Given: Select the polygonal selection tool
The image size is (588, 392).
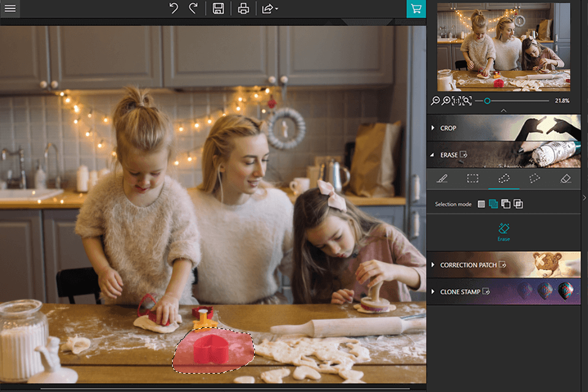Looking at the screenshot, I should click(x=534, y=179).
